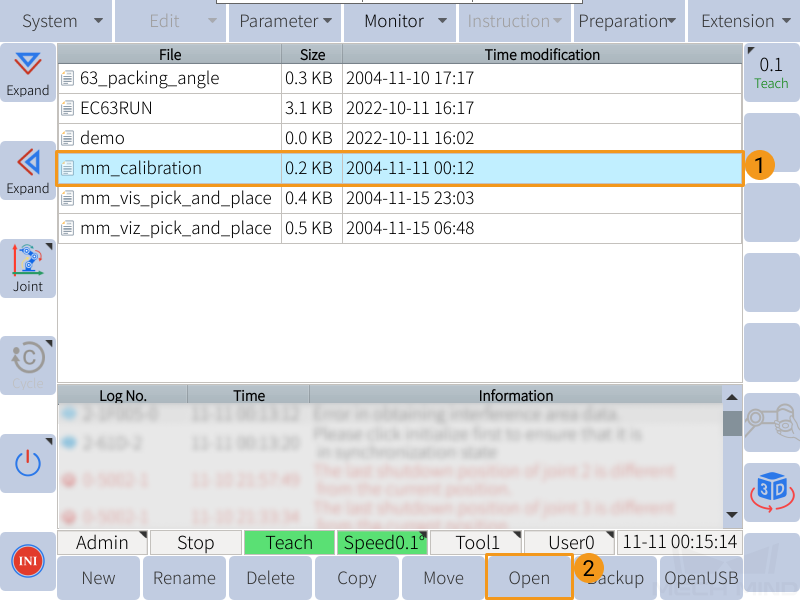The height and width of the screenshot is (600, 800).
Task: Open the System menu
Action: click(56, 21)
